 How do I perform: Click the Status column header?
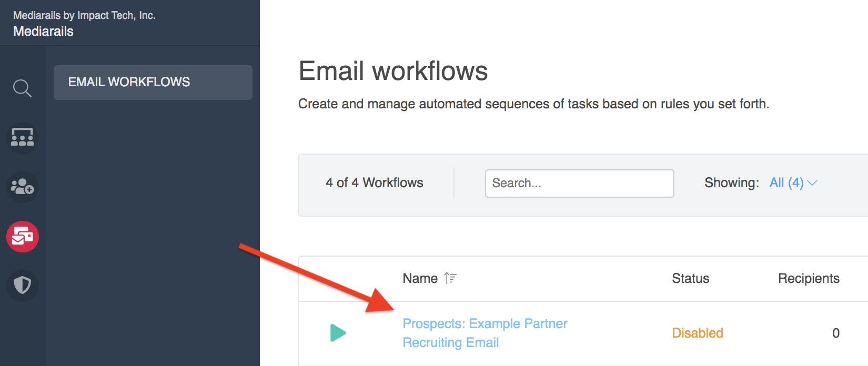[x=690, y=278]
